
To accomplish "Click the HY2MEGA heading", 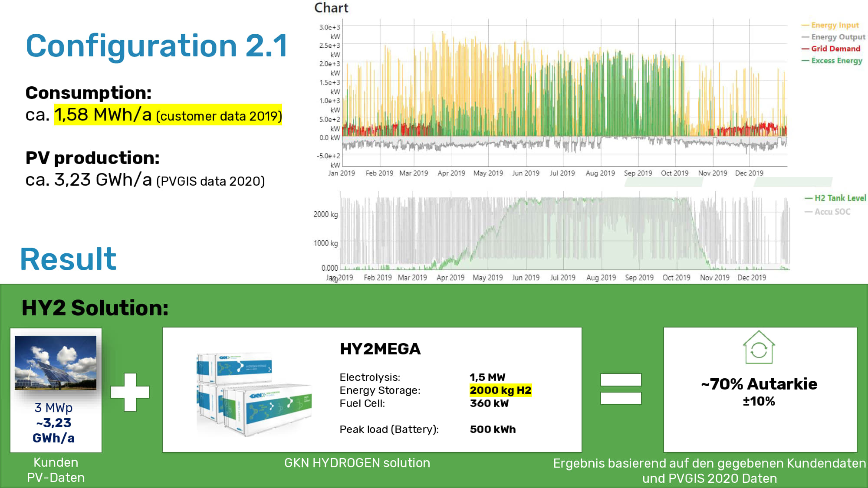I will (x=380, y=349).
